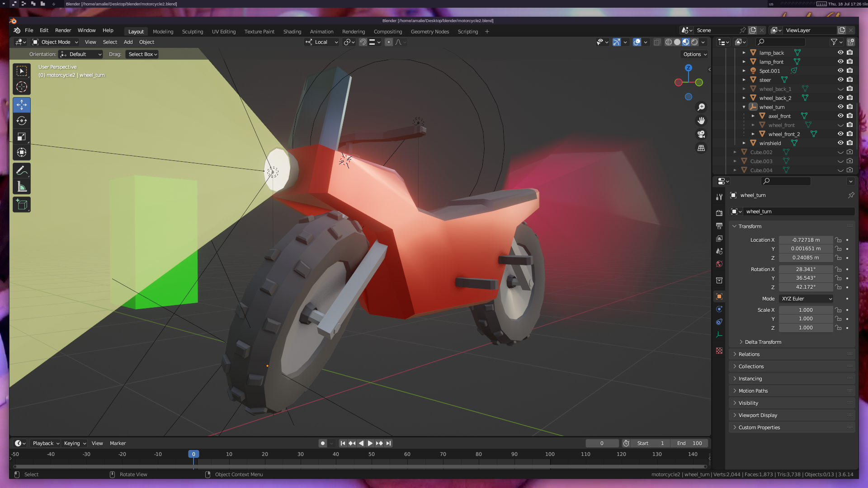Screen dimensions: 868x488
Task: Collapse the wheel_turn tree item
Action: [x=744, y=107]
